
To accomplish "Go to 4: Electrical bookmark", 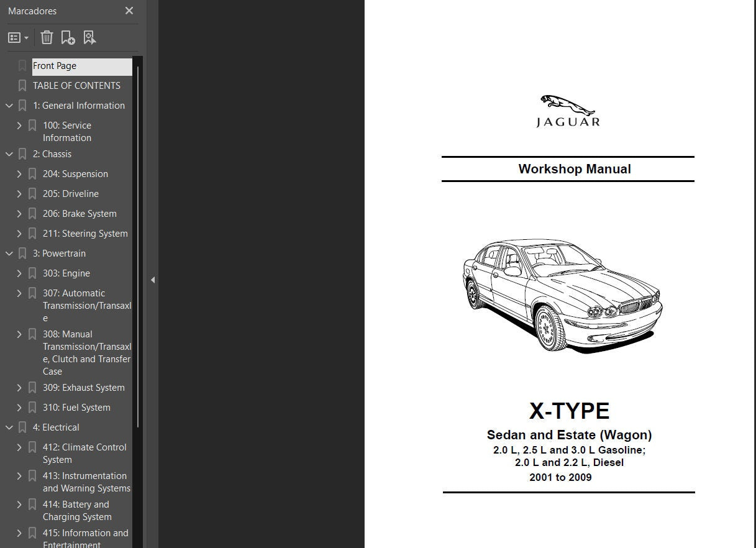I will pyautogui.click(x=56, y=427).
